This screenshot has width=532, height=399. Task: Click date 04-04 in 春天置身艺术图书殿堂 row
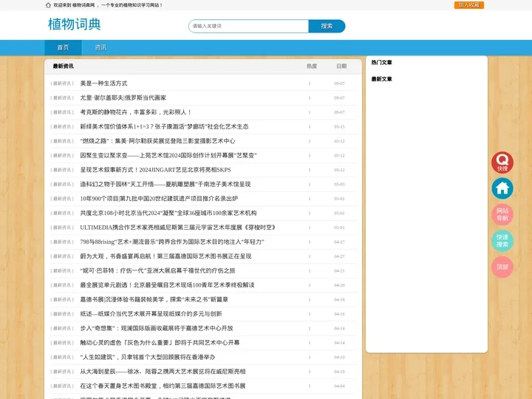tap(339, 386)
